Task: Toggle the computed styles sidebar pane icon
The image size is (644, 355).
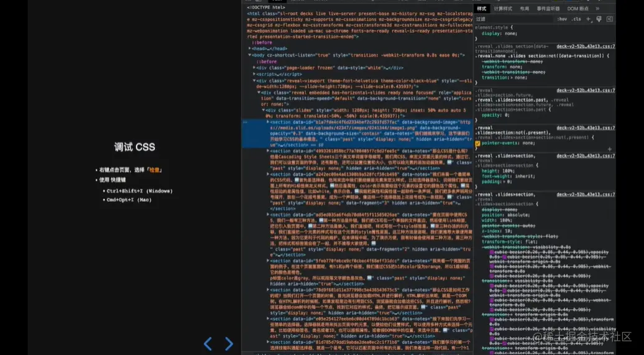Action: tap(609, 19)
